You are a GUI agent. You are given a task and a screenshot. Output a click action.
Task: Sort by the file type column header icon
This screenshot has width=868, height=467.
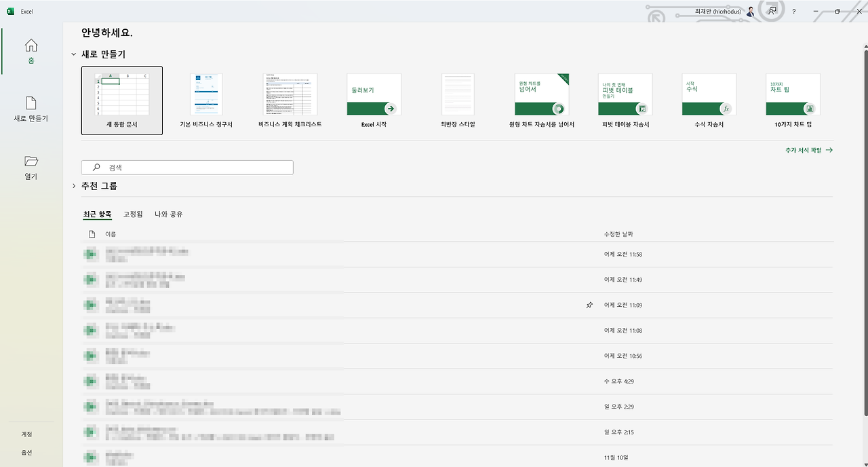point(92,234)
